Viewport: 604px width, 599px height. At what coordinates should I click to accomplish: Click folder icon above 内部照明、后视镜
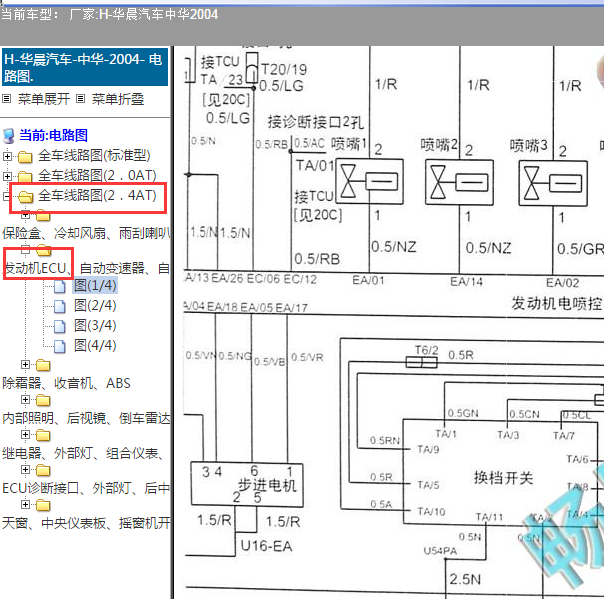(x=43, y=400)
